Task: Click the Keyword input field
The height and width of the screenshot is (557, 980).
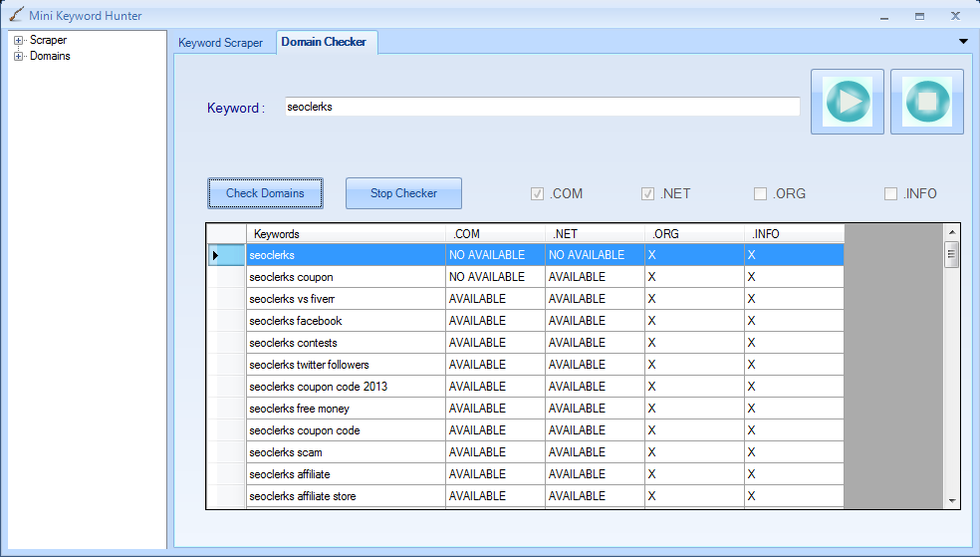Action: tap(542, 107)
